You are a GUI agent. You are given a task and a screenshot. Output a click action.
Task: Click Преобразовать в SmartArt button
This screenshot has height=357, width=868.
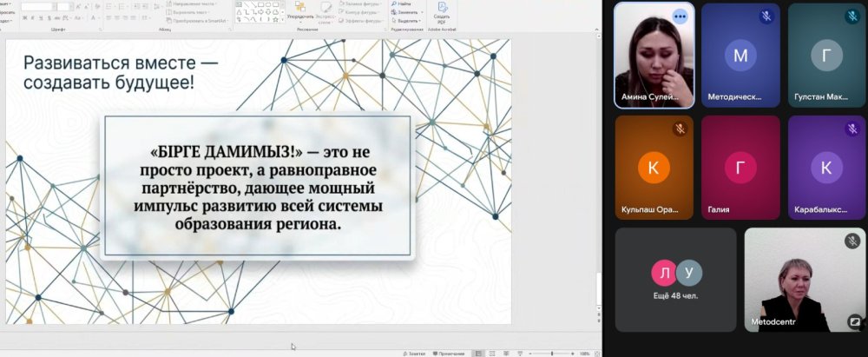pos(197,21)
